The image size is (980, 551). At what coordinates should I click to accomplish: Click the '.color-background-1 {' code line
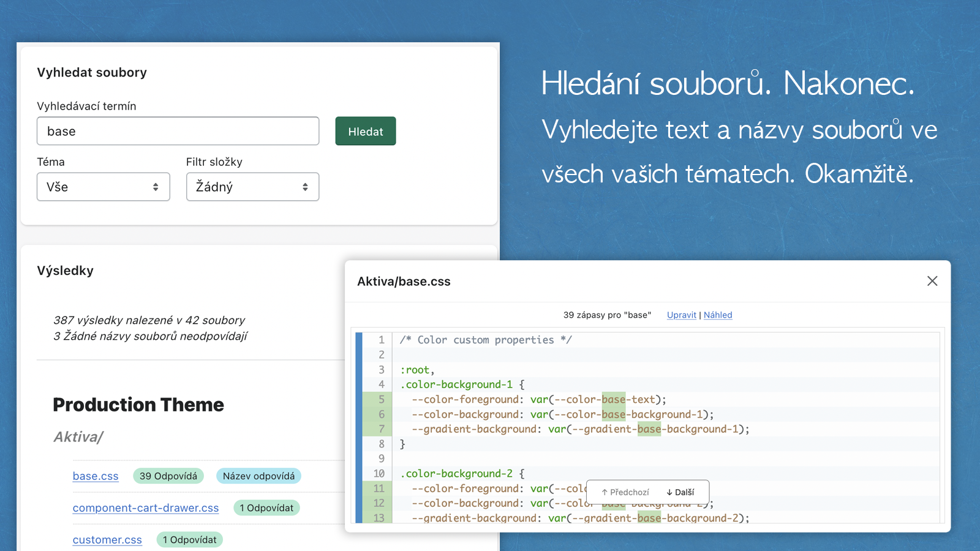462,384
